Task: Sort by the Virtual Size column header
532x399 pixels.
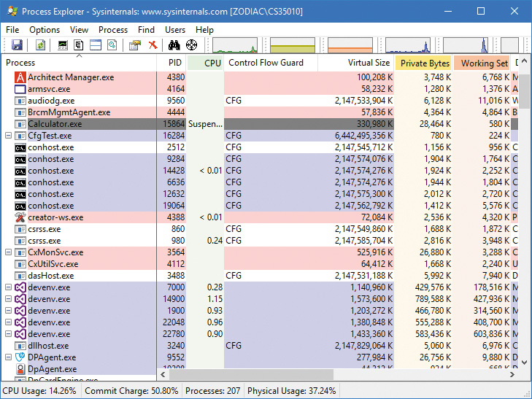Action: point(368,63)
